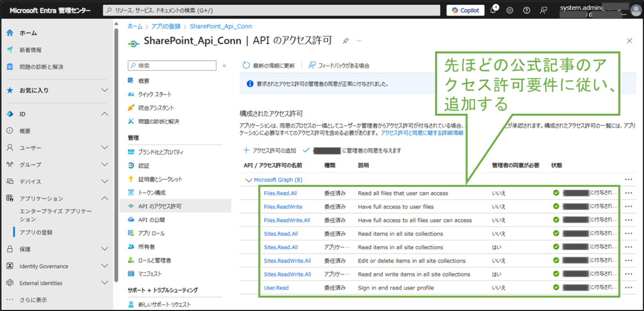Pin the page with the pin icon
644x311 pixels.
tap(346, 41)
